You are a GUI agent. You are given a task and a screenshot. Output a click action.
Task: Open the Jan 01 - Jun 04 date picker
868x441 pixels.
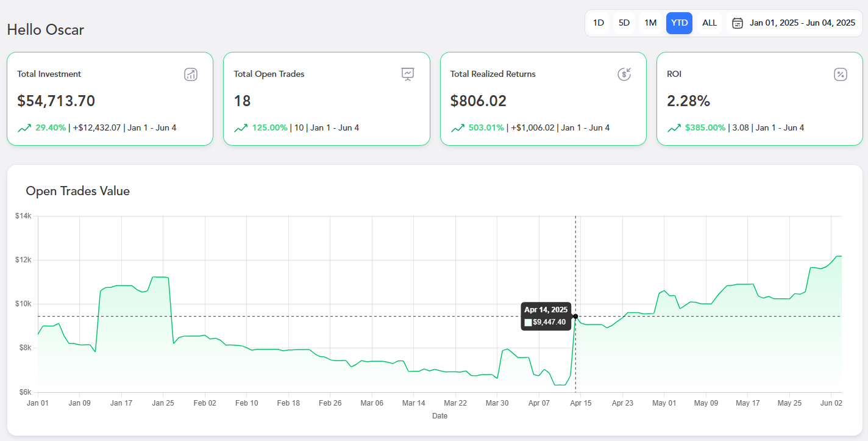pos(802,23)
